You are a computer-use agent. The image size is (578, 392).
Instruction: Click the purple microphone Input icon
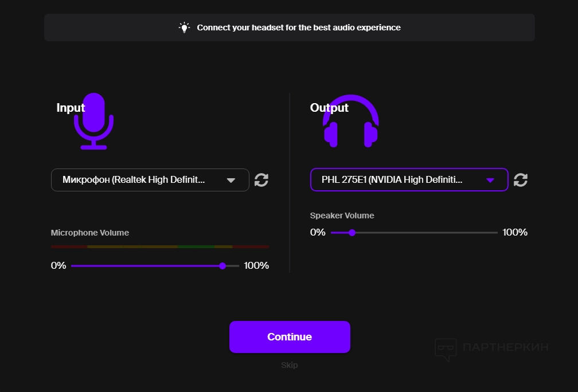(94, 122)
